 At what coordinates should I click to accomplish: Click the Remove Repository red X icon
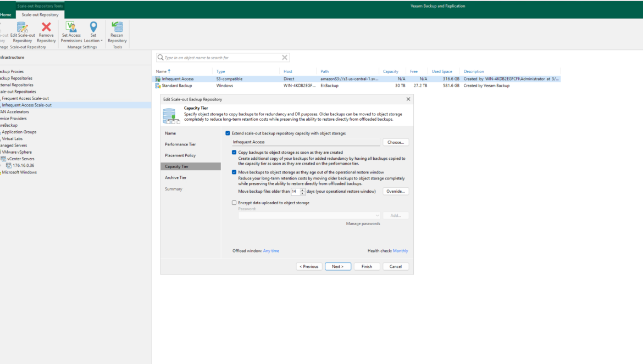46,27
